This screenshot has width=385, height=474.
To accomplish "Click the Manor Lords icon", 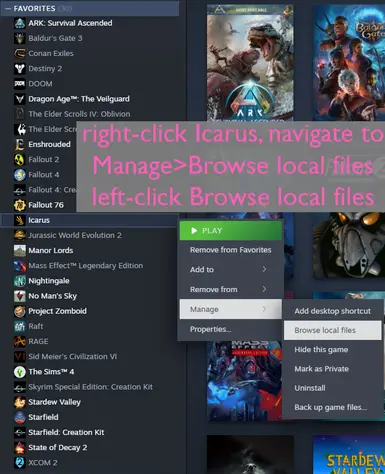I will (20, 251).
